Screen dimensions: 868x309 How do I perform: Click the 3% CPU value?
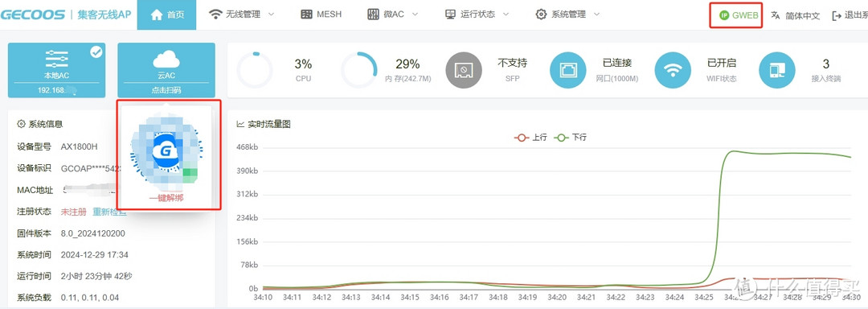point(303,64)
